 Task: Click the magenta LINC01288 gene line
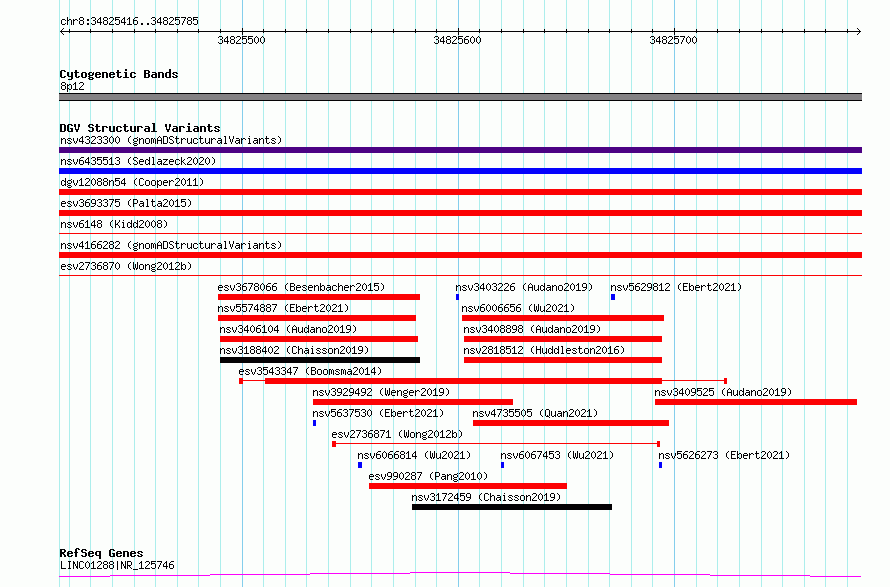460,575
